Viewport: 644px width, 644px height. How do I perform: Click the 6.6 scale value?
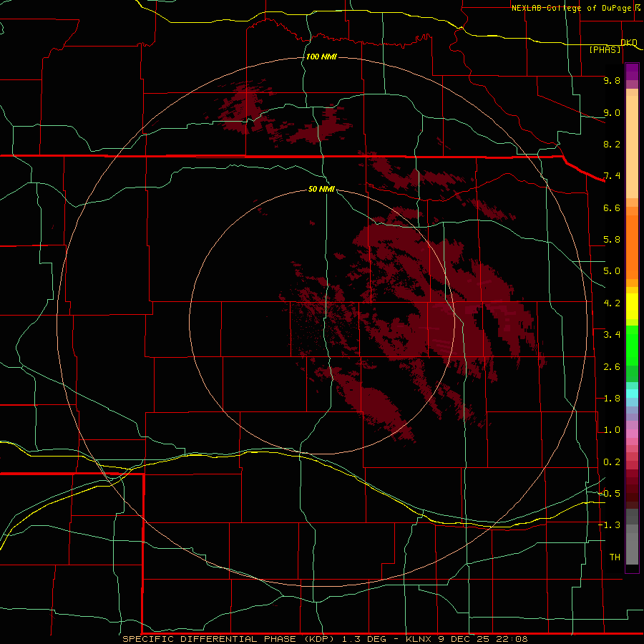click(x=612, y=208)
